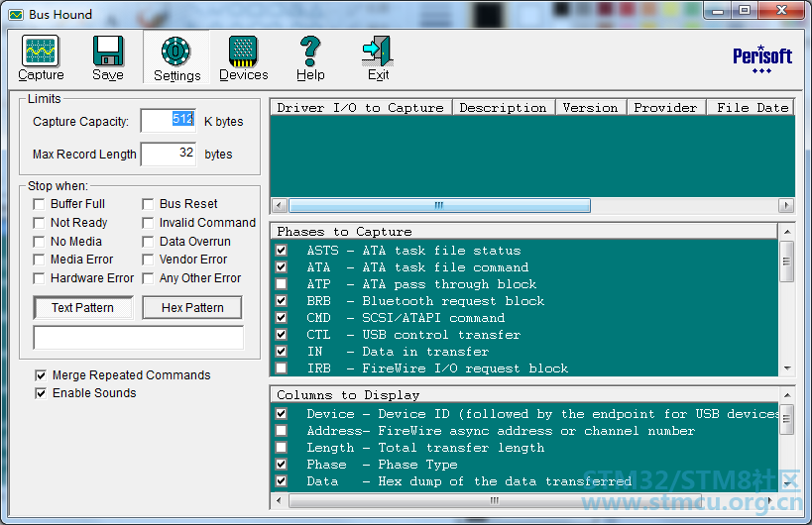Screen dimensions: 812x525
Task: Disable the Enable Sounds option
Action: [x=41, y=393]
